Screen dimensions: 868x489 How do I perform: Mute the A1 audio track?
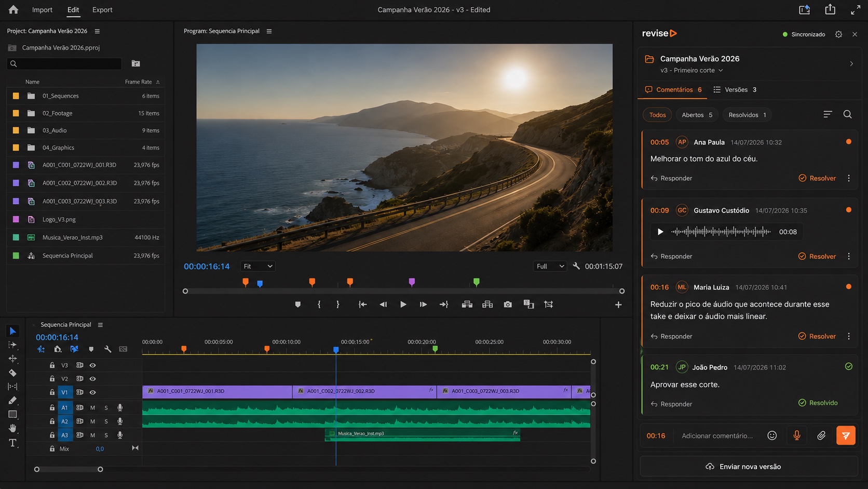(92, 408)
